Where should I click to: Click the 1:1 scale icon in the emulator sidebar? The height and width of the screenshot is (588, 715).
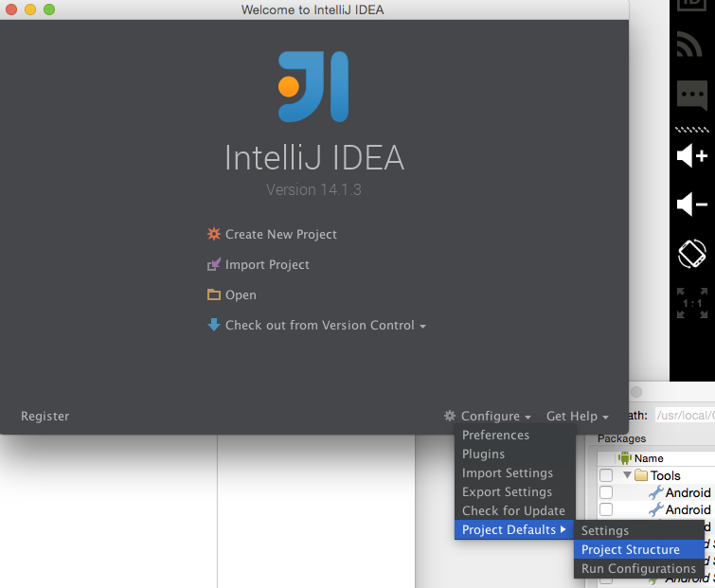coord(692,303)
